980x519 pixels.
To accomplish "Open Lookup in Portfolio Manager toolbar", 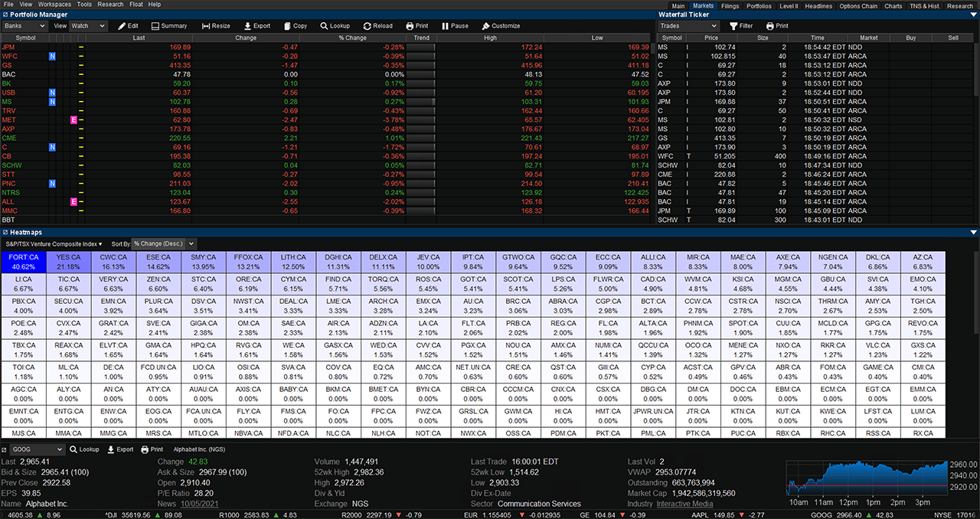I will 335,26.
